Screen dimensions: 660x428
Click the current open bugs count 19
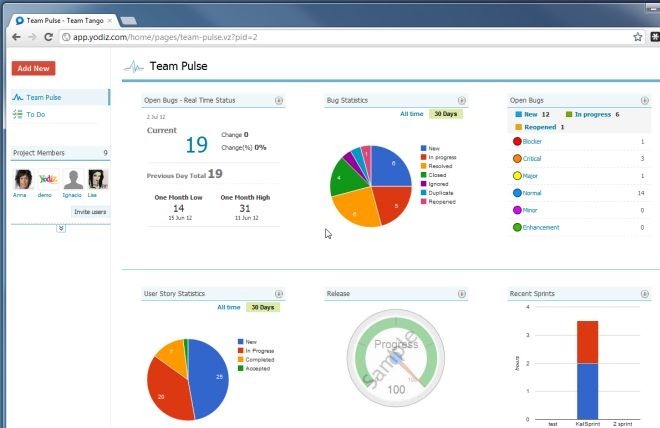pos(197,145)
